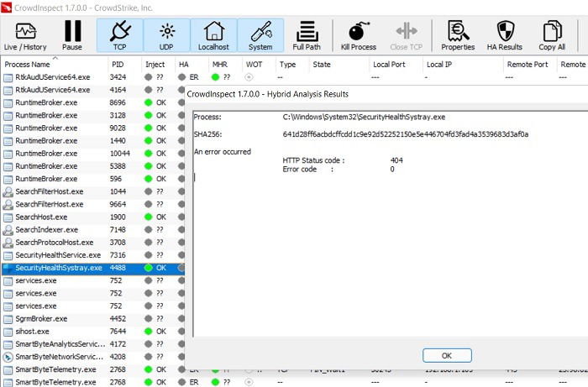Viewport: 588px width, 387px height.
Task: Select highlighted SecurityHealthSystray.exe row
Action: point(93,268)
